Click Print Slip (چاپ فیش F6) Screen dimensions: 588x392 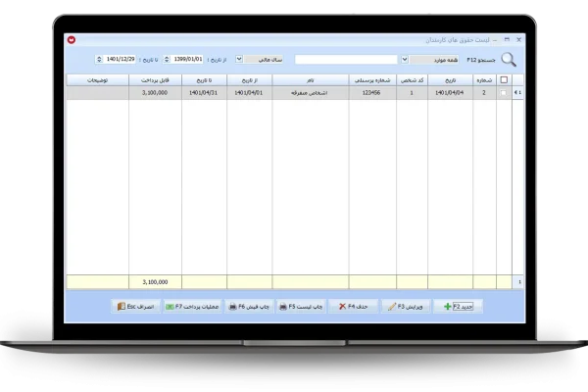[249, 306]
